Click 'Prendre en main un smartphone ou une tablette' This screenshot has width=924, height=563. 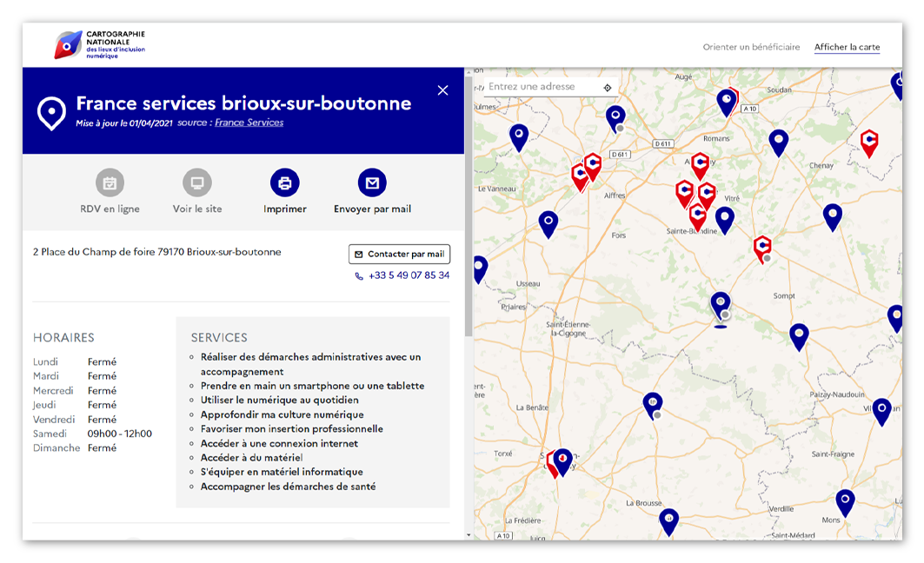point(312,386)
